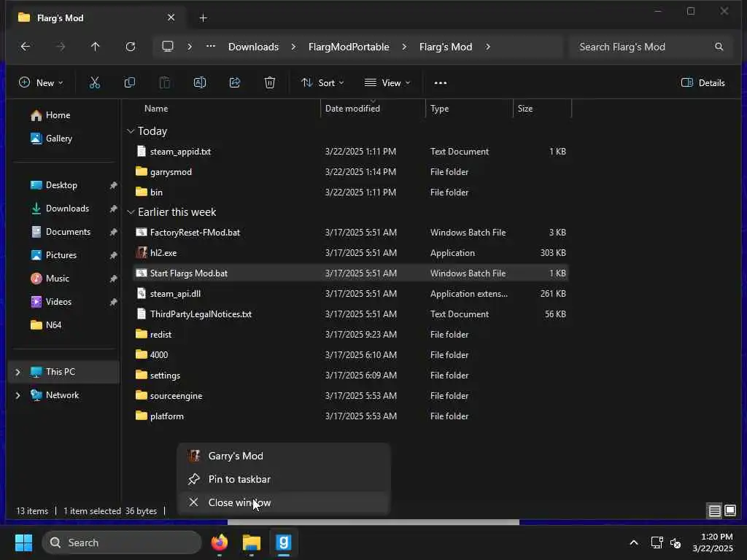
Task: Click the search magnifier icon
Action: point(719,47)
